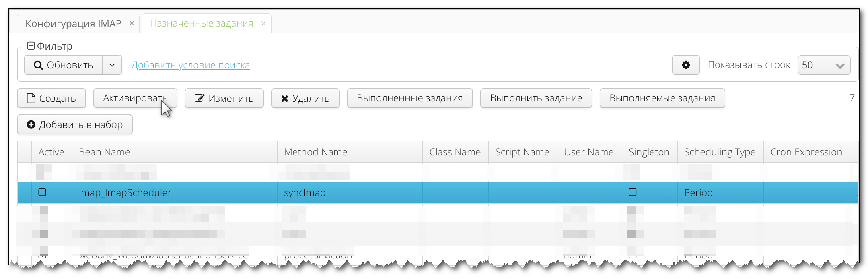
Task: Sort by Bean Name column header
Action: tap(105, 152)
